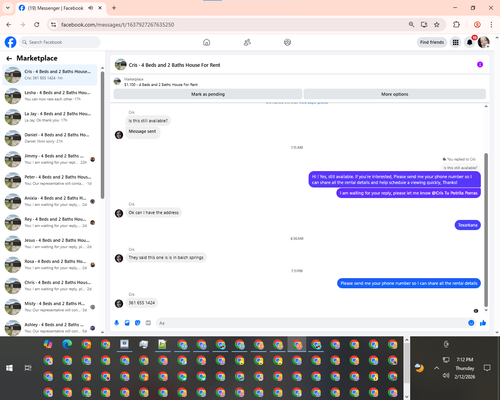The image size is (500, 400).
Task: Open Anixia conversation in the list
Action: pyautogui.click(x=50, y=201)
